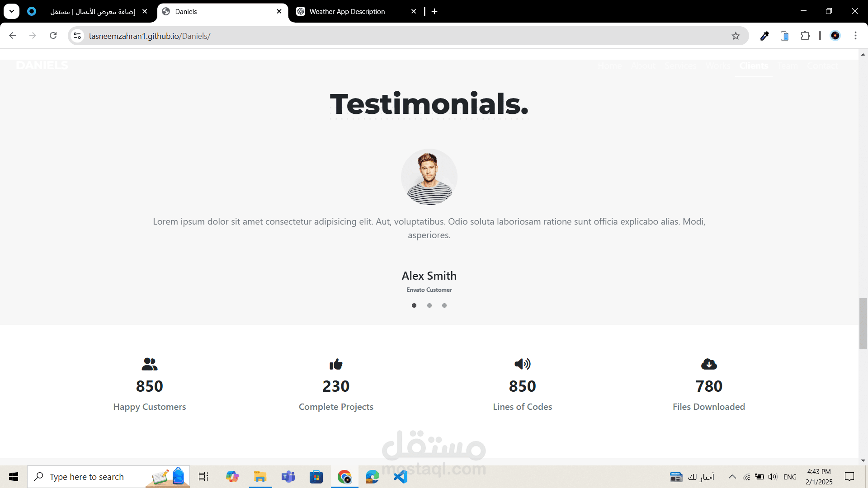Viewport: 868px width, 488px height.
Task: Open the tab search dropdown arrow
Action: coord(12,11)
